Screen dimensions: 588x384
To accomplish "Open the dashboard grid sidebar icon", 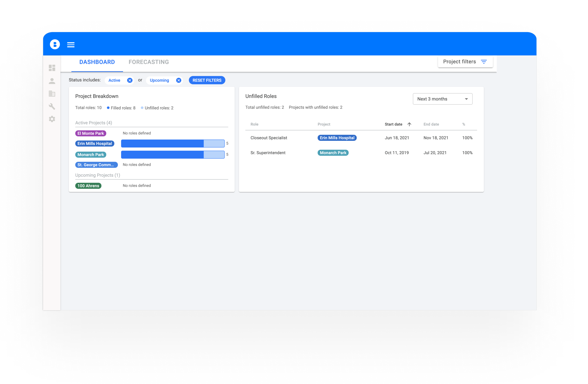I will (52, 68).
